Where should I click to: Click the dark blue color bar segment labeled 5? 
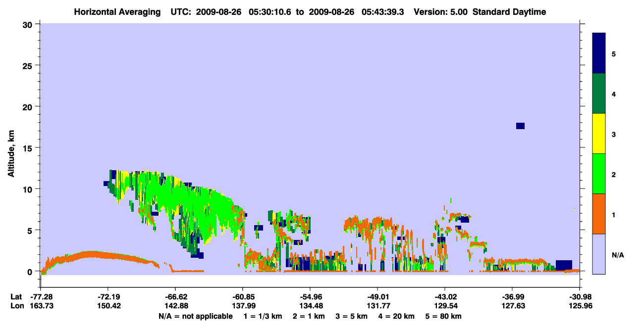(599, 53)
